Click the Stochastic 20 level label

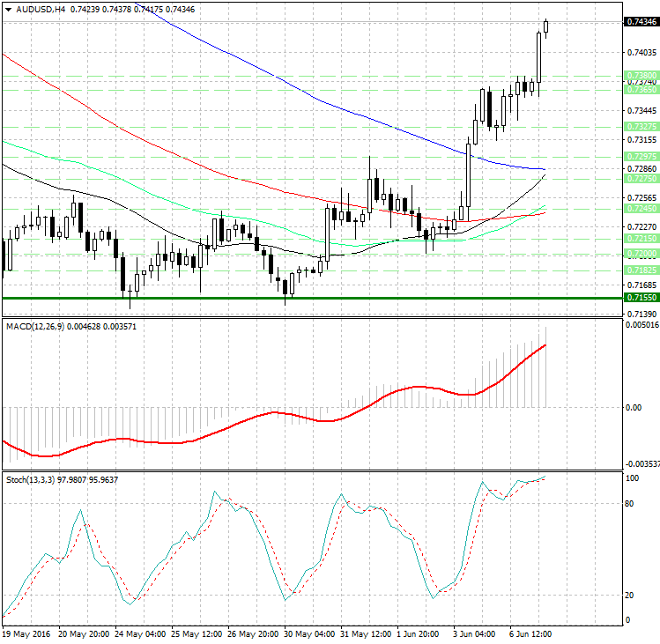coord(629,596)
